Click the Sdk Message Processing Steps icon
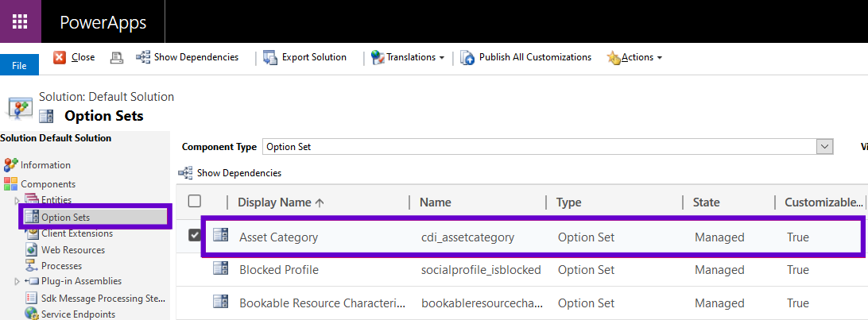 [x=32, y=299]
